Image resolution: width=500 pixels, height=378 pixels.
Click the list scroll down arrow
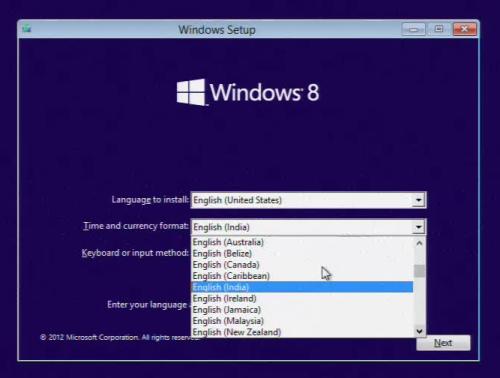(420, 331)
